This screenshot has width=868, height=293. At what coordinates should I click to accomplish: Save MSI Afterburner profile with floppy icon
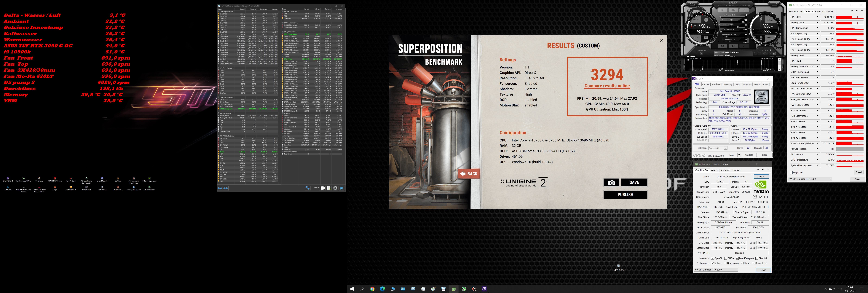click(x=774, y=54)
